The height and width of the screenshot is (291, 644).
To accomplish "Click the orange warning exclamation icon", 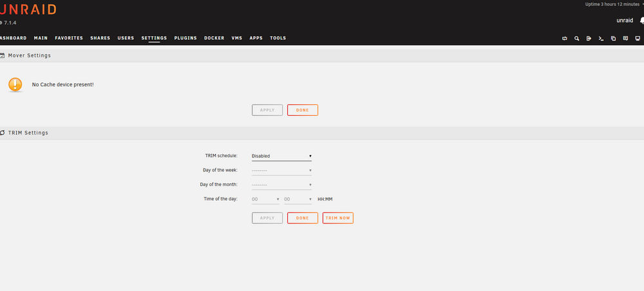I will coord(15,84).
